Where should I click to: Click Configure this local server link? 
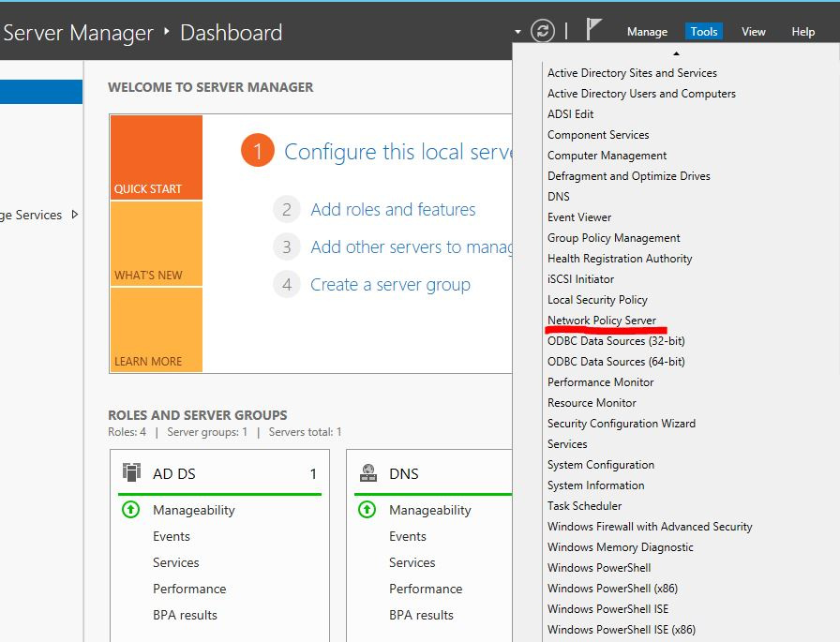pyautogui.click(x=398, y=152)
